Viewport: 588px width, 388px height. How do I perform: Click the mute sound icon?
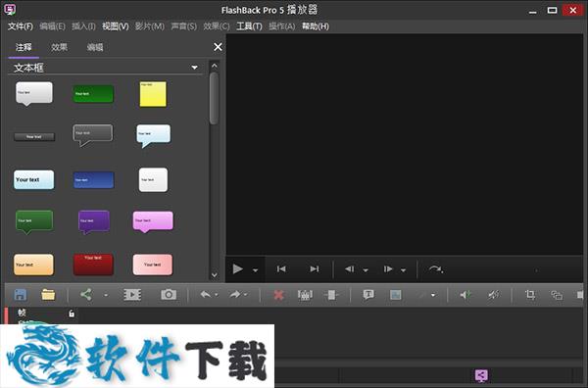(494, 295)
